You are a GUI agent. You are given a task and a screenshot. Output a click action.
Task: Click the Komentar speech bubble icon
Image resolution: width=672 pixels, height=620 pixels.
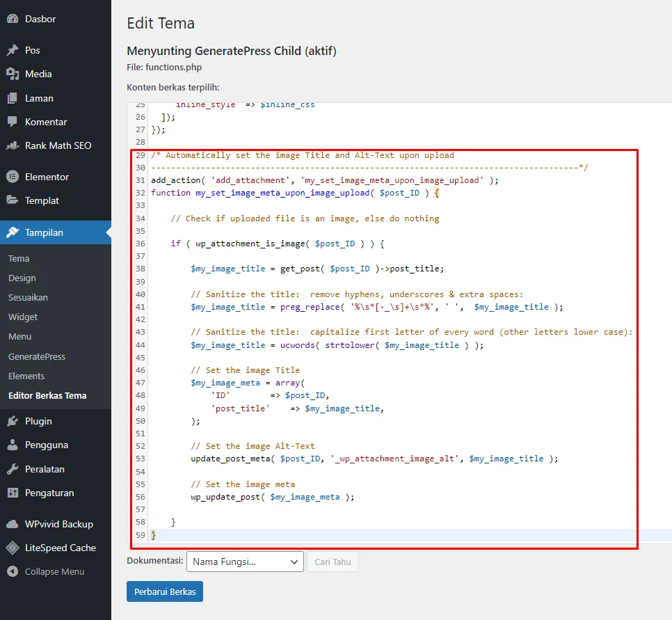(13, 122)
